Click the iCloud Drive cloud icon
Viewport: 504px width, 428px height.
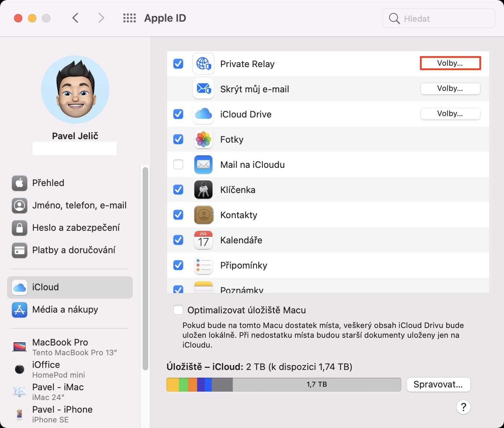(203, 114)
